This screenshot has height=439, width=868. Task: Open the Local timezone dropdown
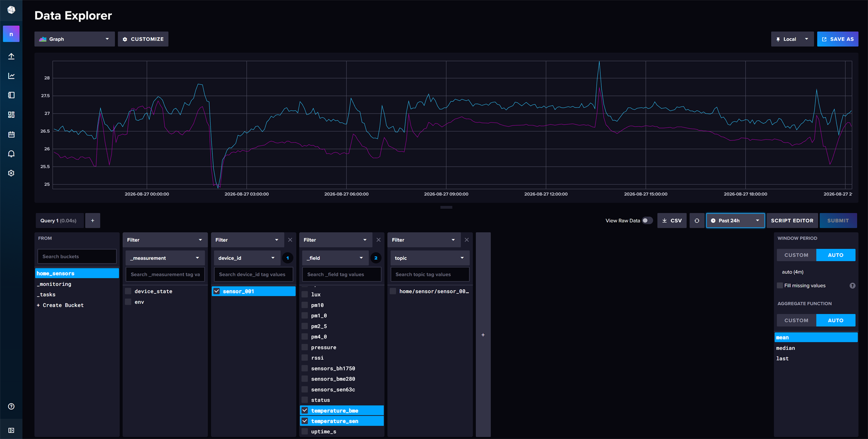point(792,39)
